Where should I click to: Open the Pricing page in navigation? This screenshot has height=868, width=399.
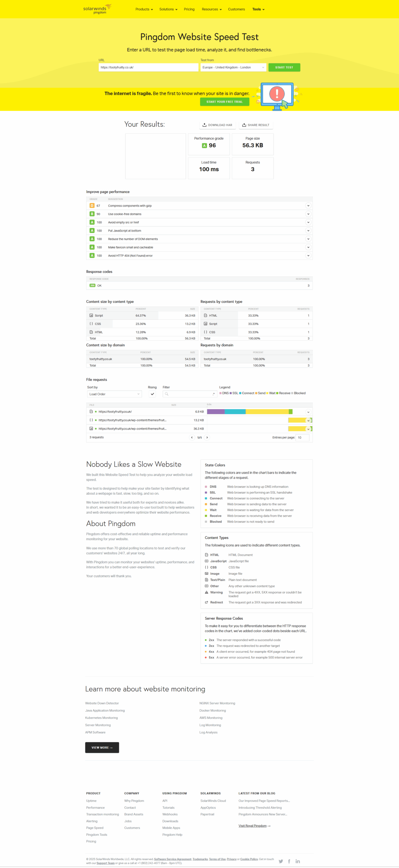[189, 9]
